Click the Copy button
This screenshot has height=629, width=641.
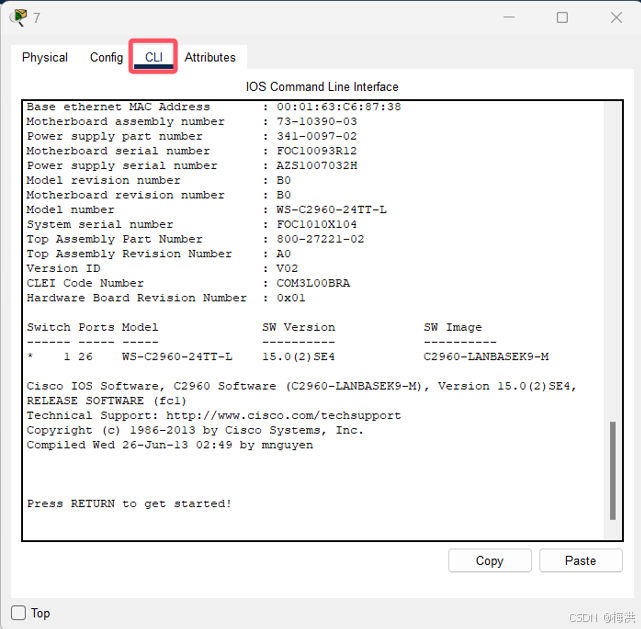tap(490, 560)
